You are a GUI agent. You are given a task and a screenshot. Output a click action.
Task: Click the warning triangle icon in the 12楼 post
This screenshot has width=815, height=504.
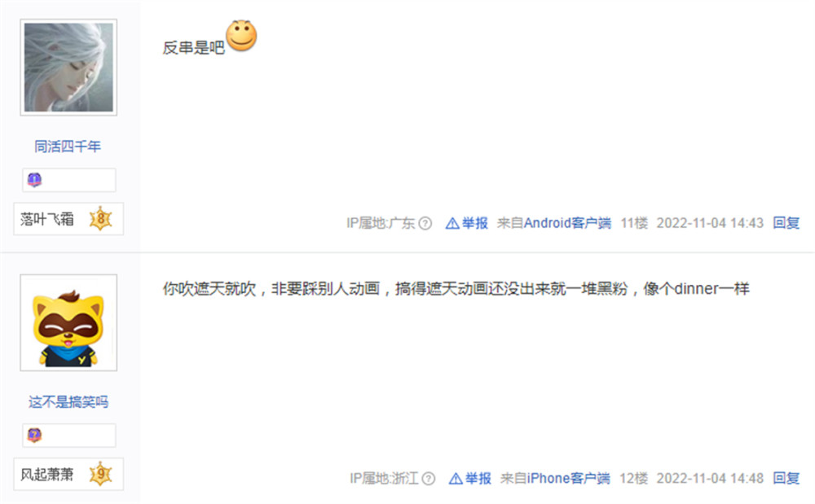point(456,479)
